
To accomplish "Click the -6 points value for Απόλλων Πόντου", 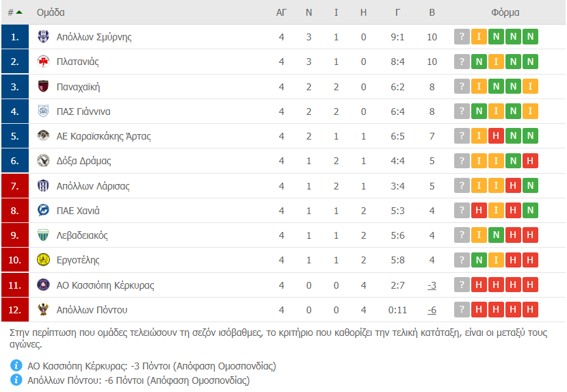I will coord(432,310).
